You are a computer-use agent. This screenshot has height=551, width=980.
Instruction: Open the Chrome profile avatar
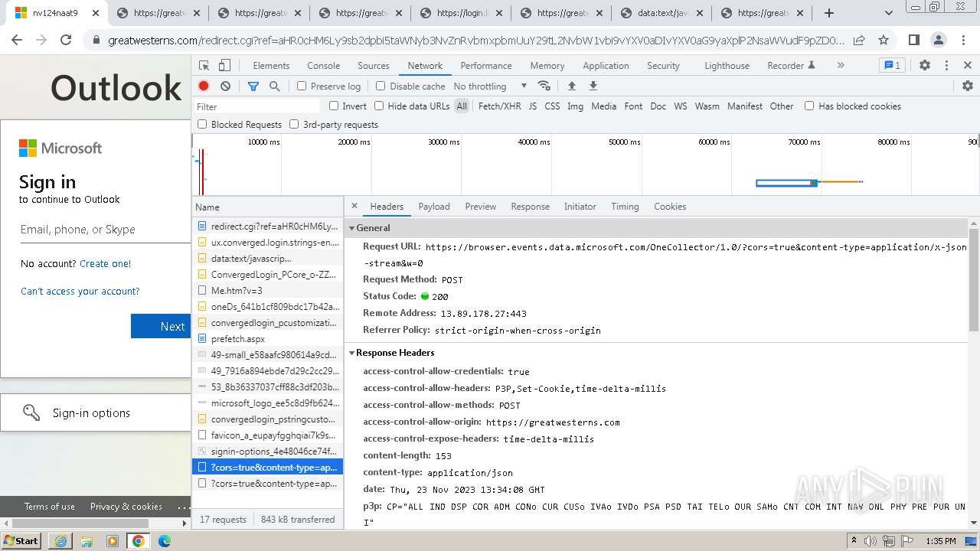point(938,41)
